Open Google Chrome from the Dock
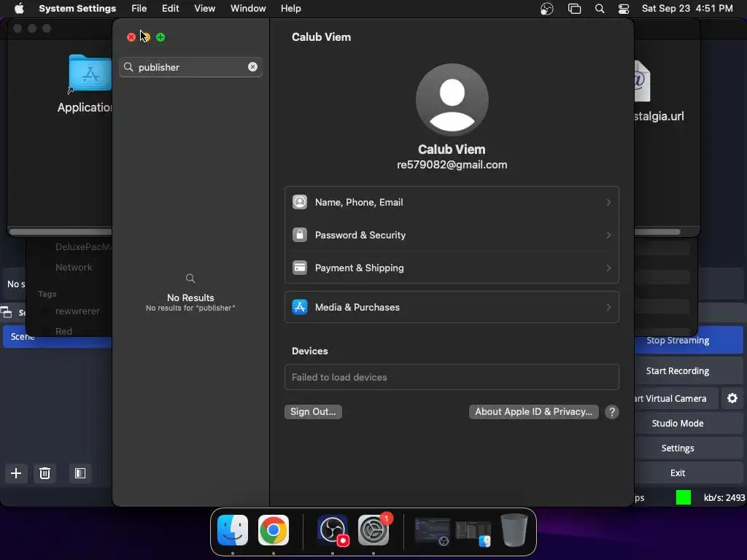 (x=274, y=530)
